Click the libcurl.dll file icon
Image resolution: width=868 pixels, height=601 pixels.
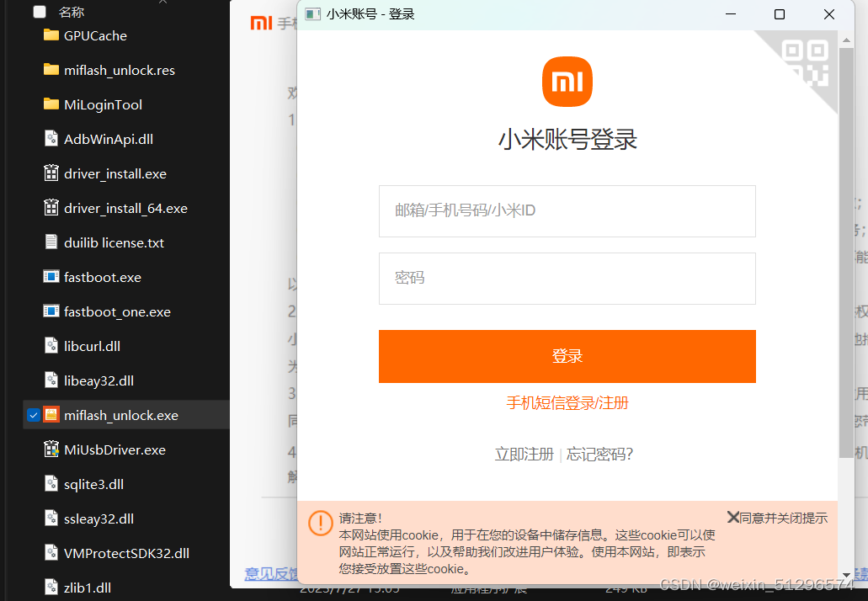click(x=51, y=345)
